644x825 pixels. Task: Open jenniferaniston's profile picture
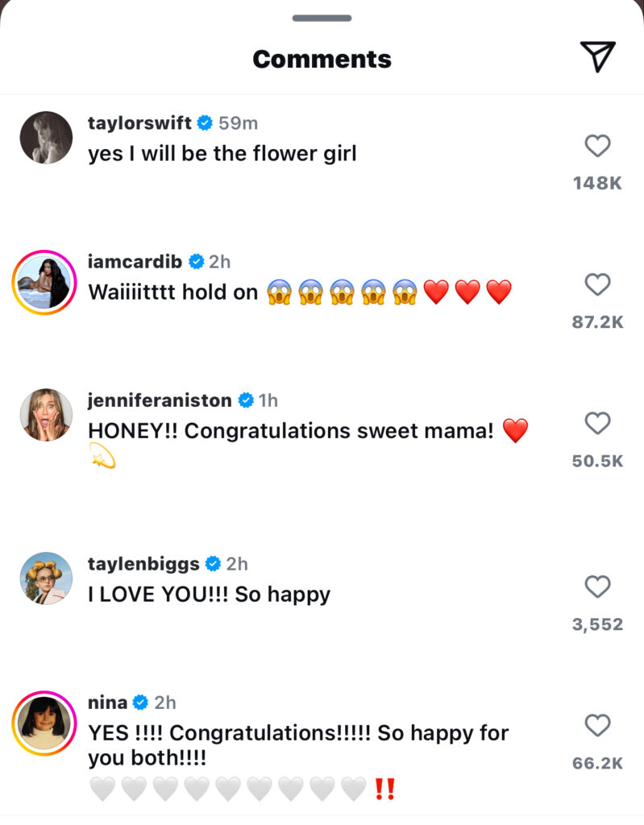coord(46,415)
